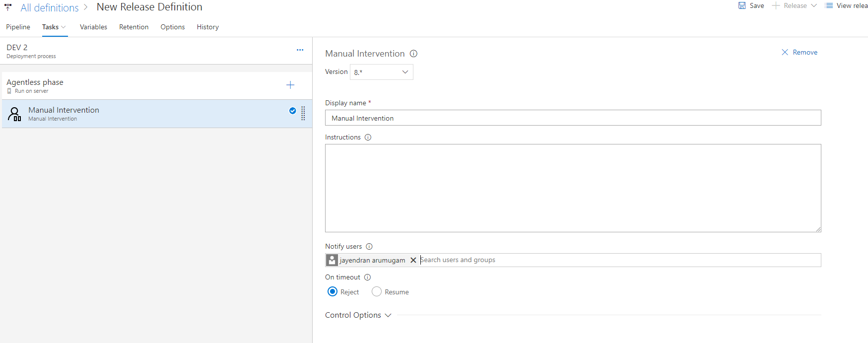The height and width of the screenshot is (343, 868).
Task: Click the drag handle on Manual Intervention task
Action: pyautogui.click(x=303, y=113)
